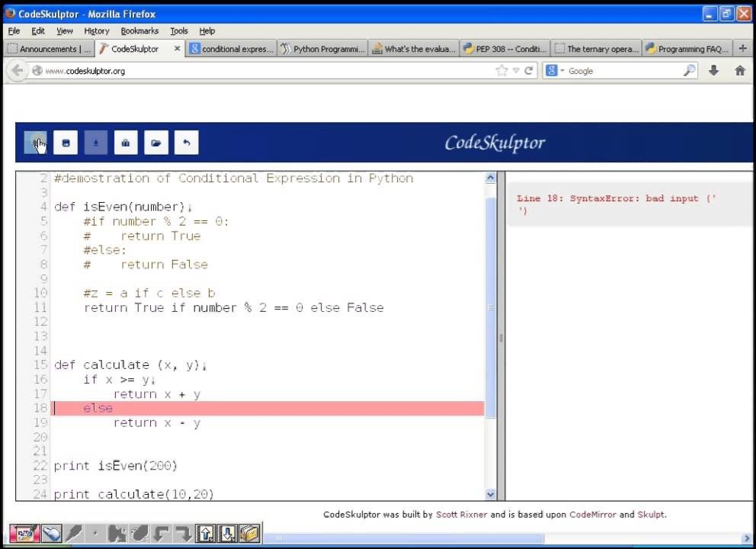This screenshot has width=756, height=549.
Task: Go back with the browser back arrow
Action: 17,71
